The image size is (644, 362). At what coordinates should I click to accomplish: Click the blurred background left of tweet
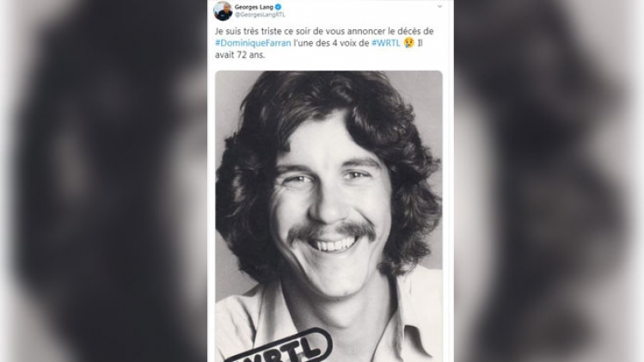(103, 181)
